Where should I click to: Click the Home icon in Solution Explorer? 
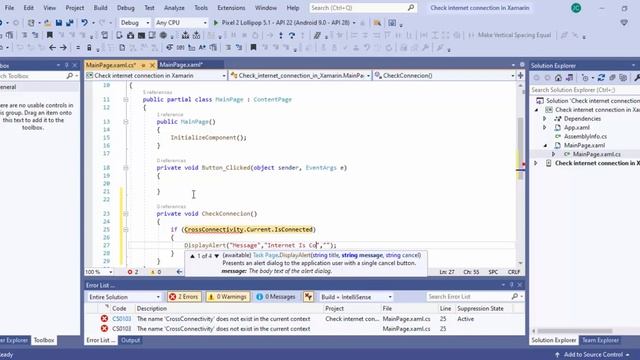[558, 78]
